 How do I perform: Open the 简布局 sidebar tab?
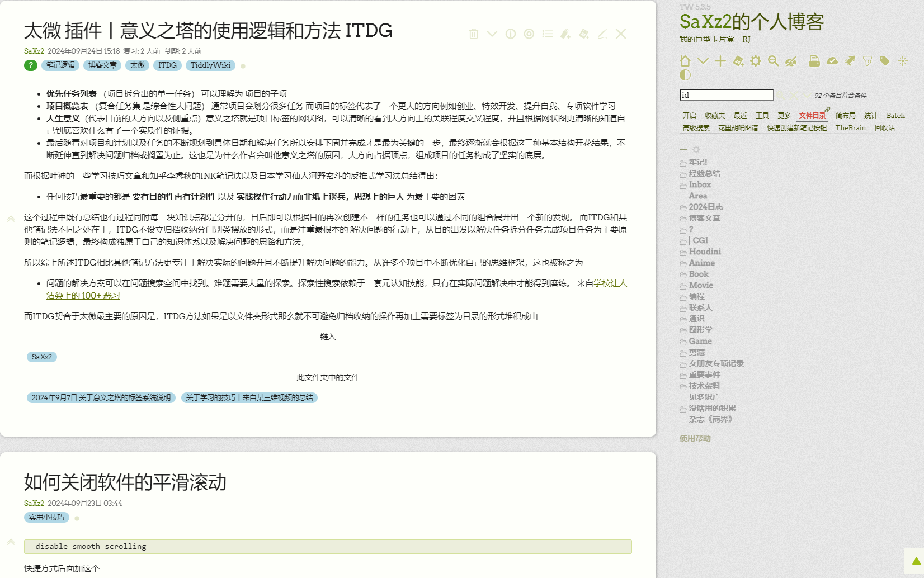[x=846, y=116]
